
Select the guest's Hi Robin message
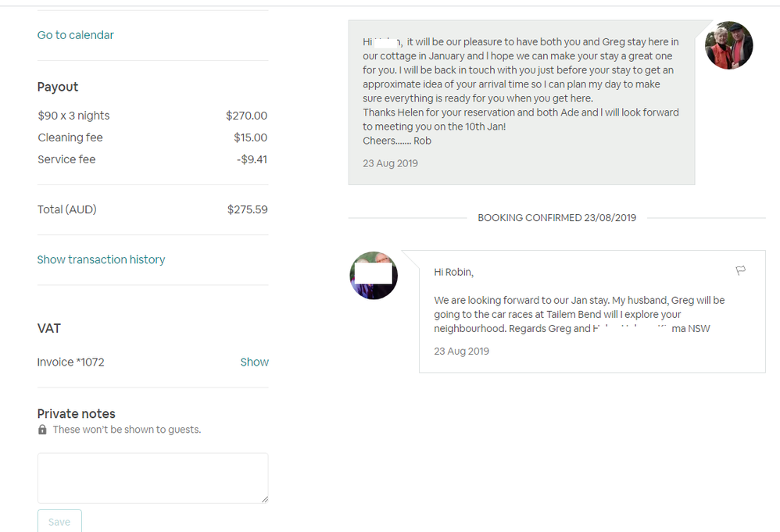pos(592,311)
